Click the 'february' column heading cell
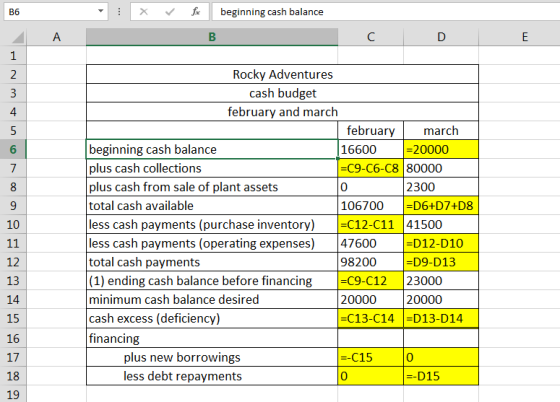The height and width of the screenshot is (402, 560). pos(371,131)
